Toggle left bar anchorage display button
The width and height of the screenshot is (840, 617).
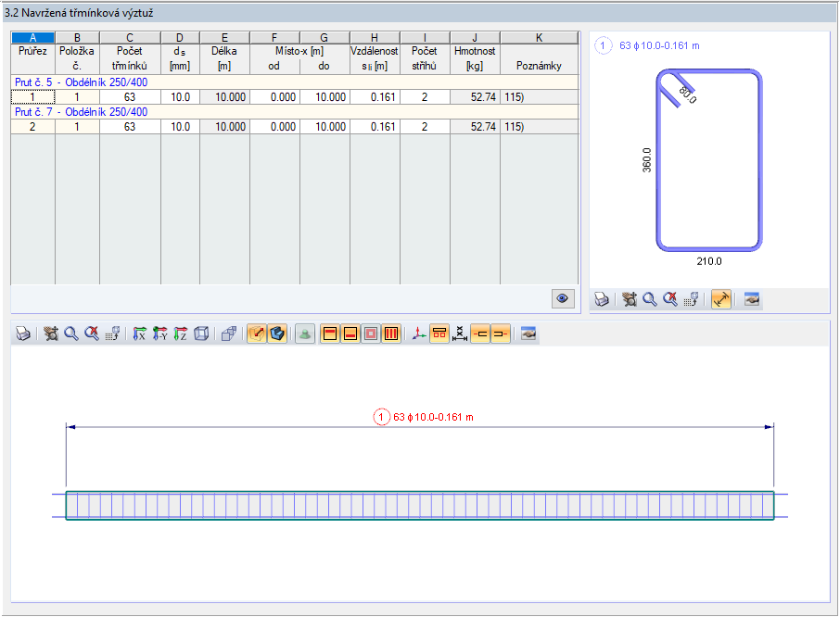coord(480,334)
